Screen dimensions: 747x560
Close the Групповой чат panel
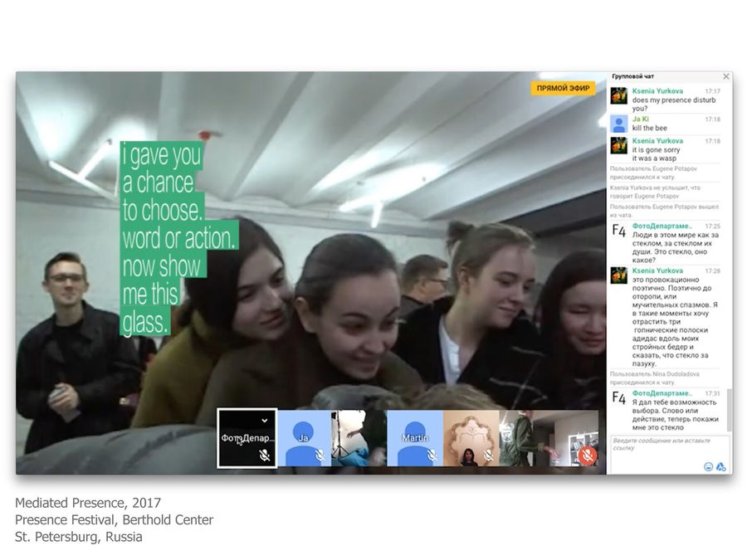point(725,76)
